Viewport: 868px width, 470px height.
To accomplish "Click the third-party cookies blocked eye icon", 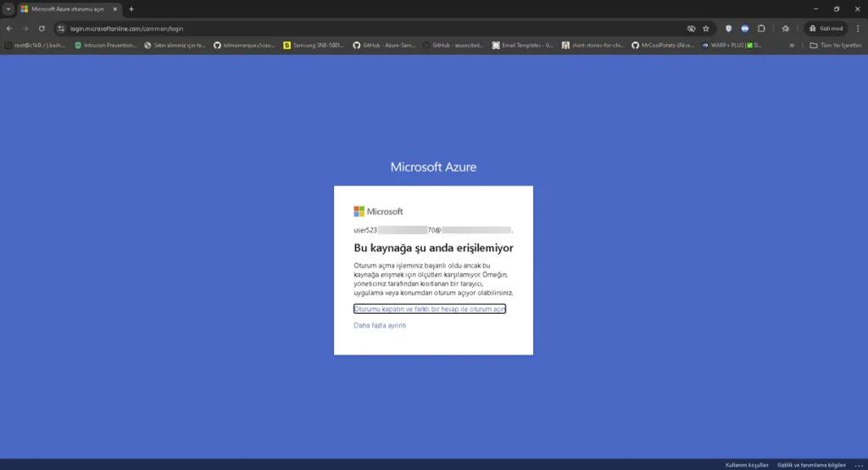I will tap(691, 28).
